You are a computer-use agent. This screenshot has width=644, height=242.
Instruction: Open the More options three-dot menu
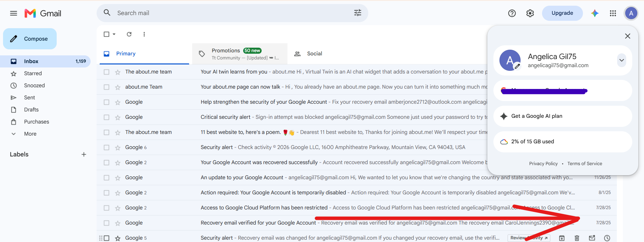[x=144, y=34]
